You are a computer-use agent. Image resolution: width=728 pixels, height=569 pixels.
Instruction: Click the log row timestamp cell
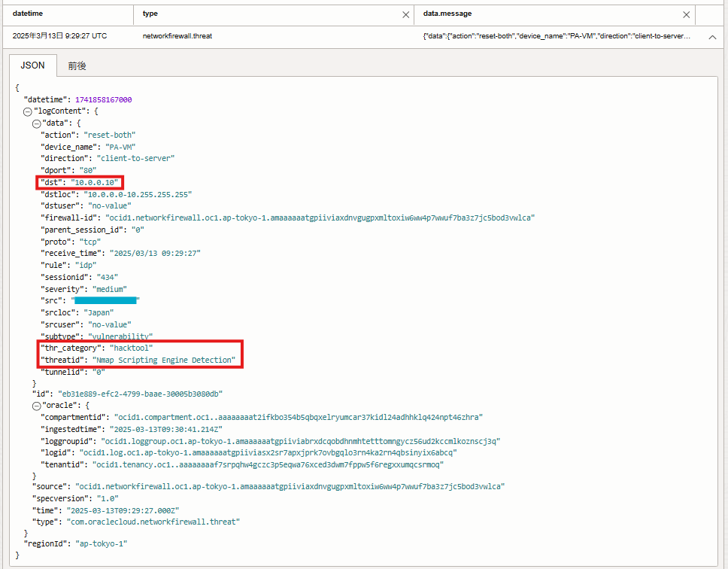click(x=59, y=36)
